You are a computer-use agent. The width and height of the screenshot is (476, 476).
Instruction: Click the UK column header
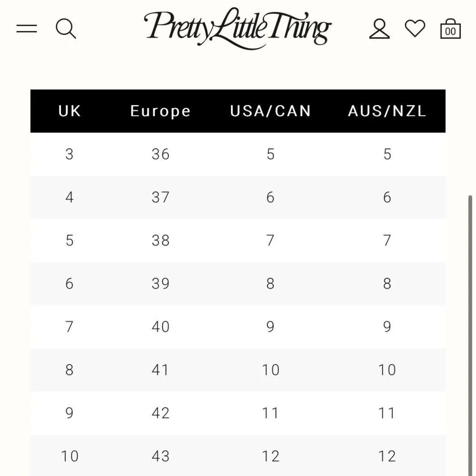69,111
